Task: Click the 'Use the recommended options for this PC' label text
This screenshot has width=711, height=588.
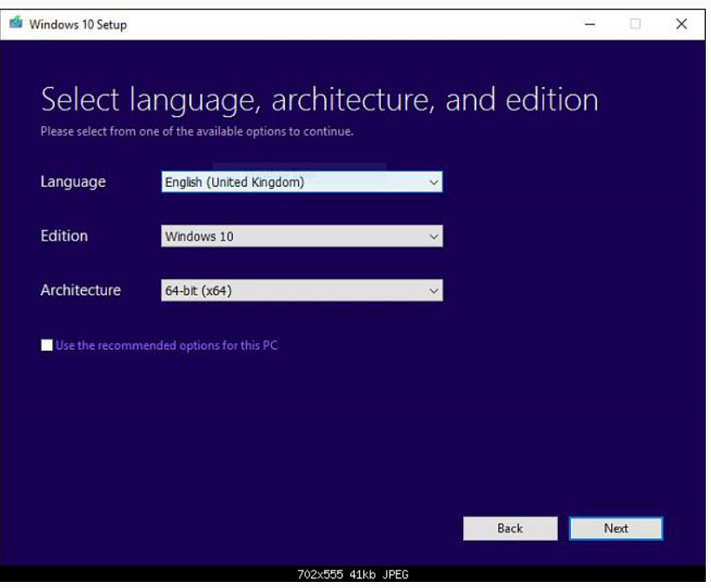Action: pos(166,346)
